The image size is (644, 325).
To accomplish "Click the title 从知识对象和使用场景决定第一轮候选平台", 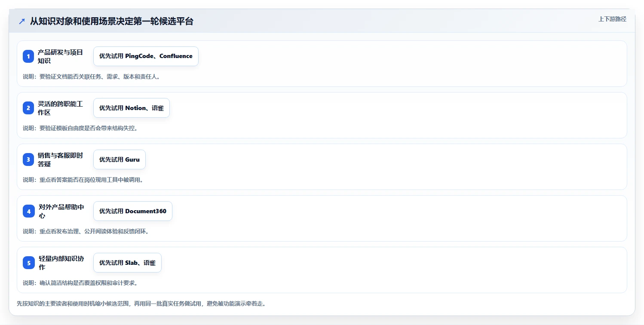I will pos(112,21).
